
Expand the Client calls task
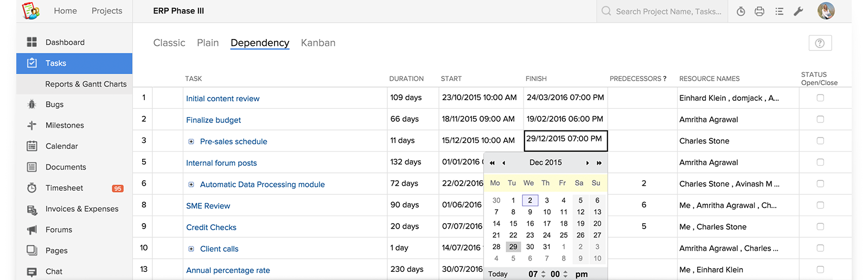click(191, 249)
